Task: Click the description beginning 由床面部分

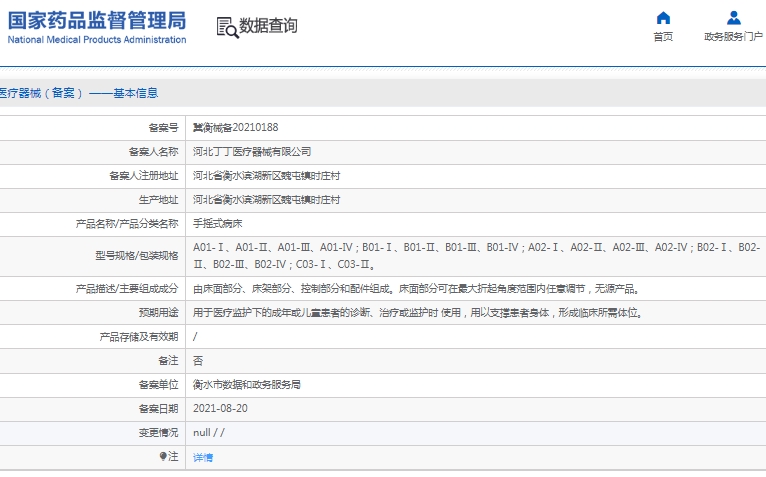Action: click(417, 289)
